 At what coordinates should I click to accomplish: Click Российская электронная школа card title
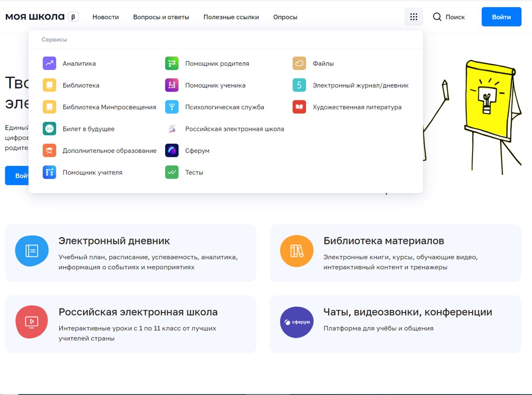point(138,312)
